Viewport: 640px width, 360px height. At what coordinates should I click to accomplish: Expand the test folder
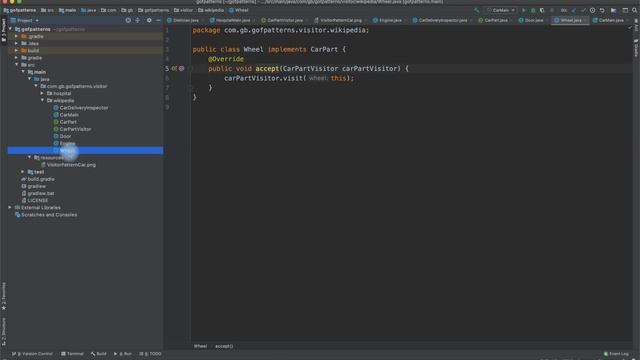coord(23,172)
